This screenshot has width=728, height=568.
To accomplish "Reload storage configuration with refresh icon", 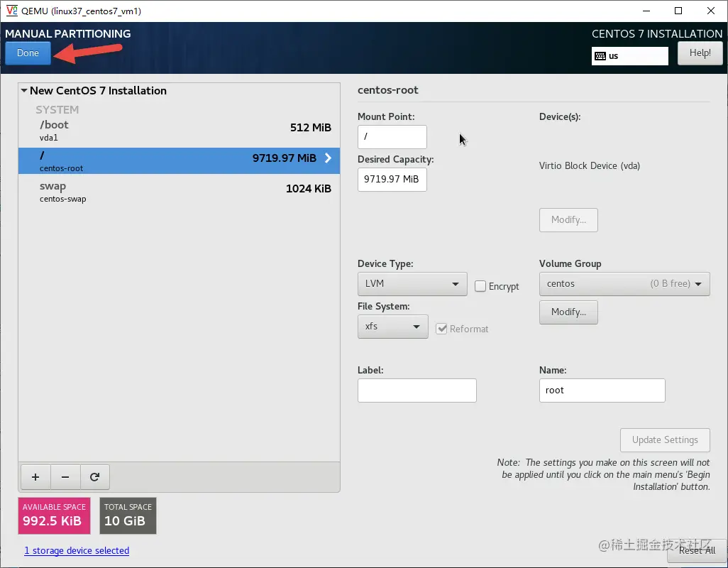I will tap(94, 477).
